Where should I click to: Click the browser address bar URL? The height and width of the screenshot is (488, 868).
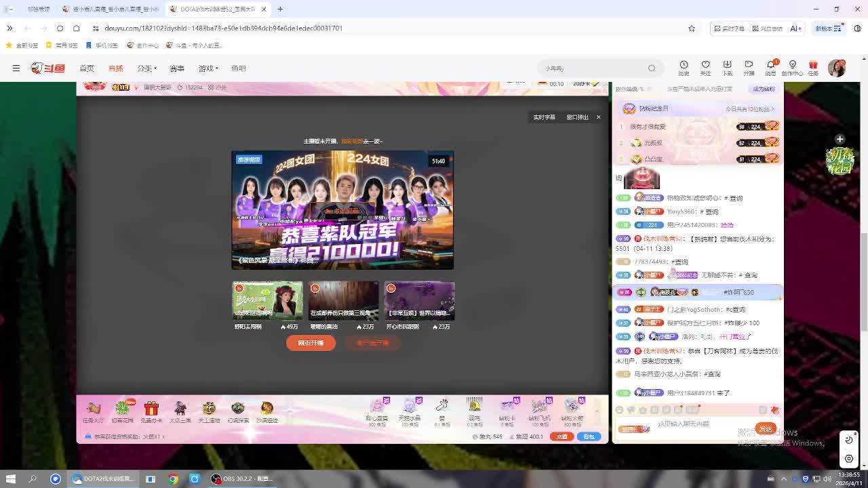223,28
